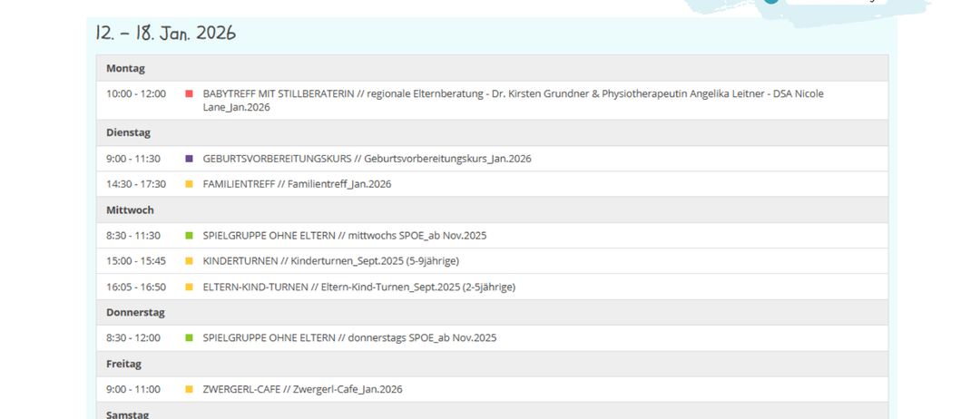The width and height of the screenshot is (980, 419).
Task: Click the yellow marker beside Kinderturnen
Action: click(x=189, y=261)
